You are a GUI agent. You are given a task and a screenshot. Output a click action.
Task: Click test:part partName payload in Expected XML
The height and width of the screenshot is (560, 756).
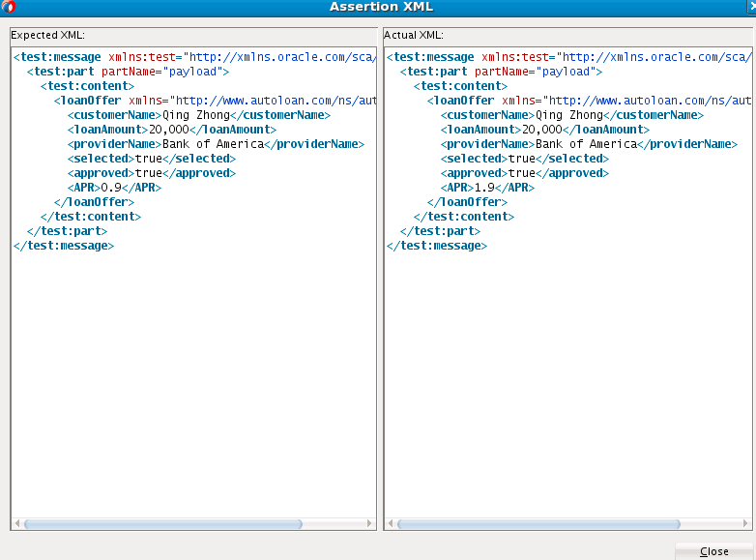(128, 72)
